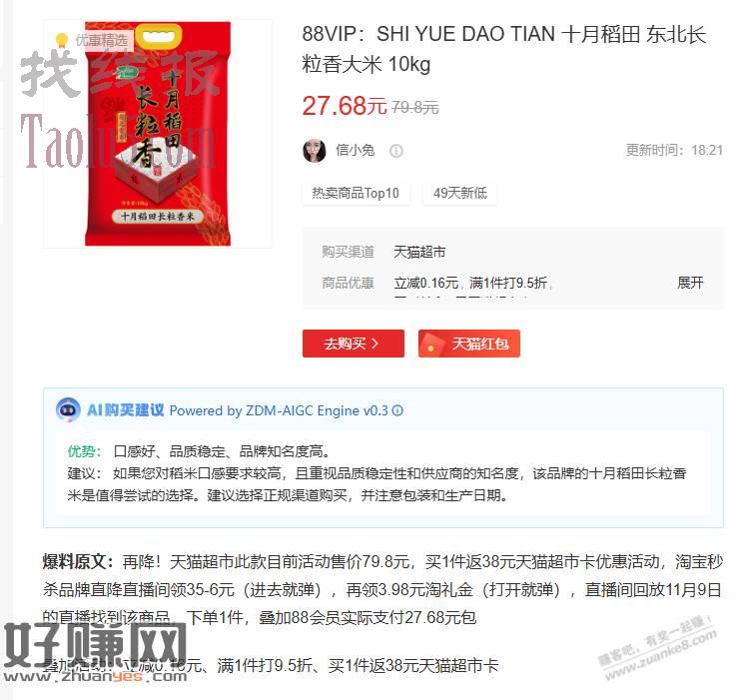Click the 信小兔 author name
The width and height of the screenshot is (741, 700).
pos(355,151)
